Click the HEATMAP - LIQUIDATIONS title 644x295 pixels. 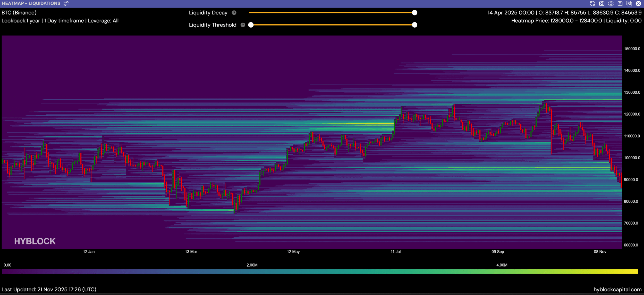point(31,4)
